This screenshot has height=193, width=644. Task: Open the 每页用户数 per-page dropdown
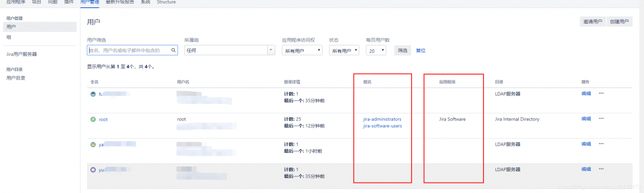coord(376,50)
